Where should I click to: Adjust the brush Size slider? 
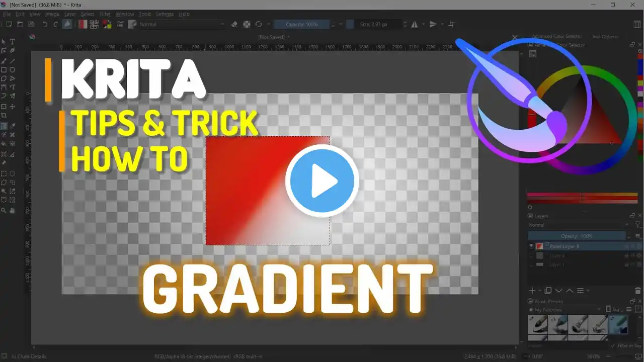tap(374, 24)
